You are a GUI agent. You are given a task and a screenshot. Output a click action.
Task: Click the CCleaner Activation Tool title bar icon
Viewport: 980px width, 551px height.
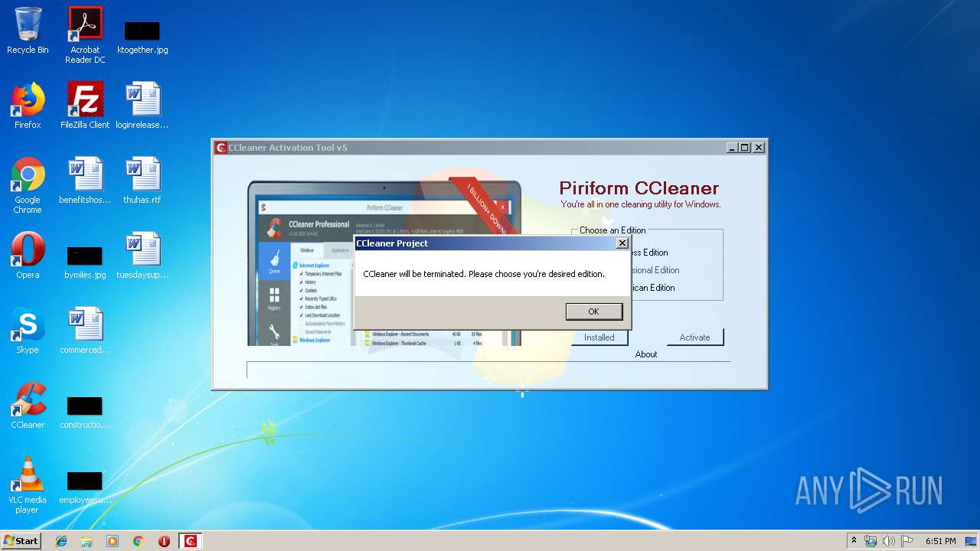coord(220,148)
